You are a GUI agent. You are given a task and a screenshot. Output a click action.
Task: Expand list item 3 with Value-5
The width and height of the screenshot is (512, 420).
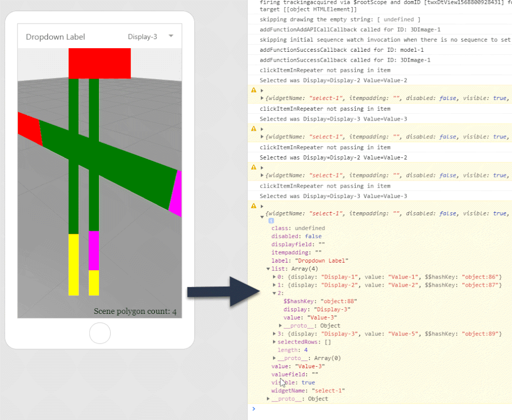point(275,334)
